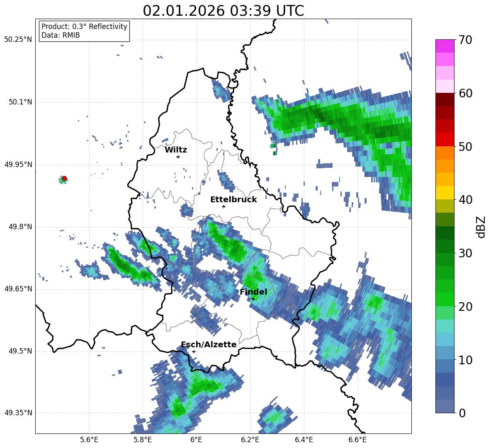Click the 49.65°N latitude label
491x448 pixels.
(18, 289)
